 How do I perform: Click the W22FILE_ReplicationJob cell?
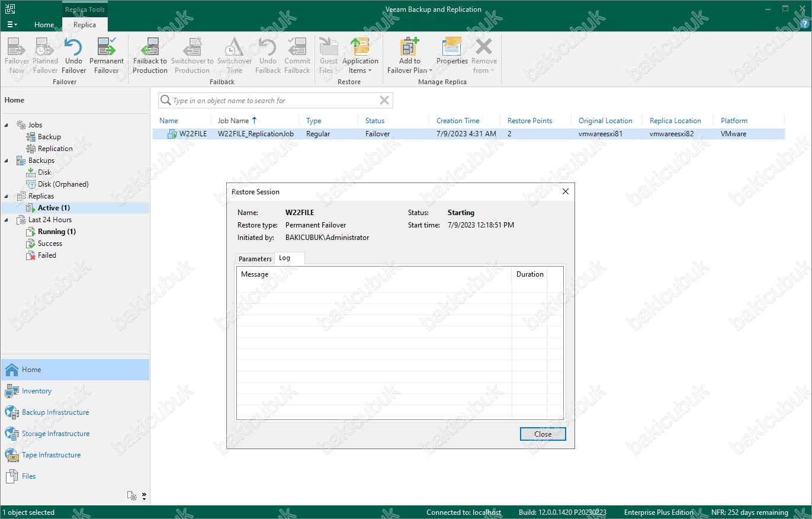point(256,134)
